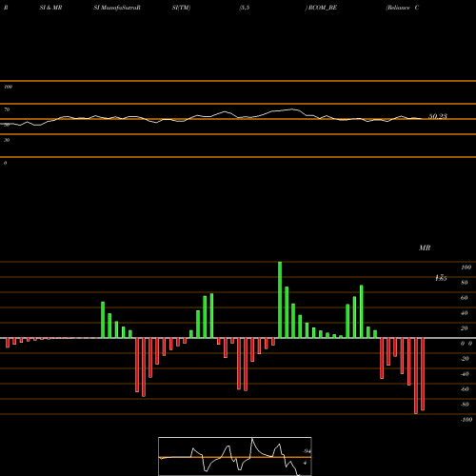This screenshot has height=476, width=476.
Task: Click the -100 label on MR axis
Action: [466, 420]
